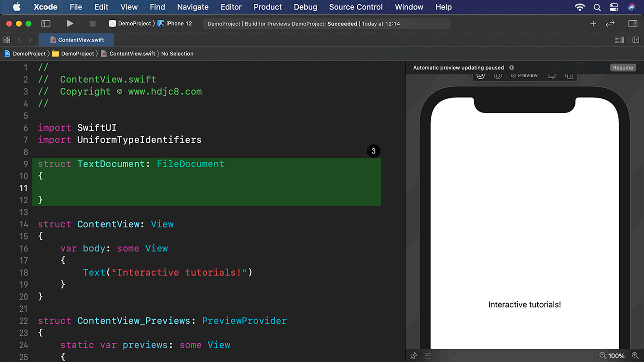Open the Library with plus icon
This screenshot has height=362, width=644.
tap(593, 23)
